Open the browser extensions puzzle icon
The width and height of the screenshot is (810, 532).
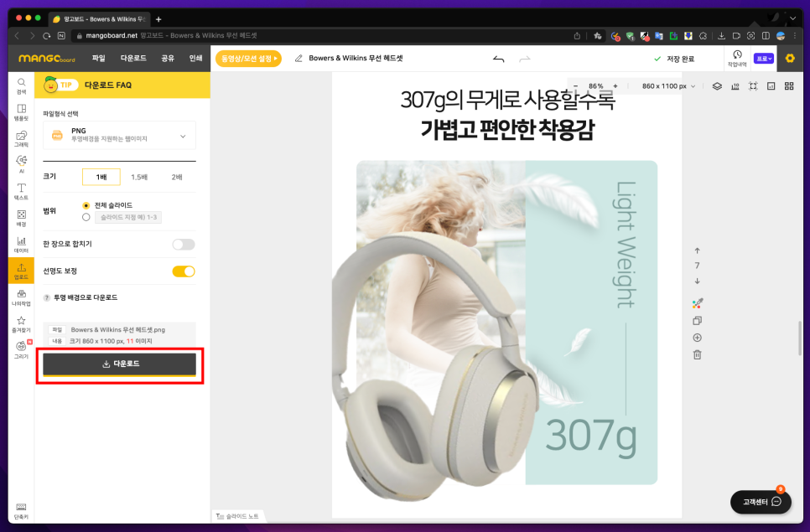tap(703, 35)
